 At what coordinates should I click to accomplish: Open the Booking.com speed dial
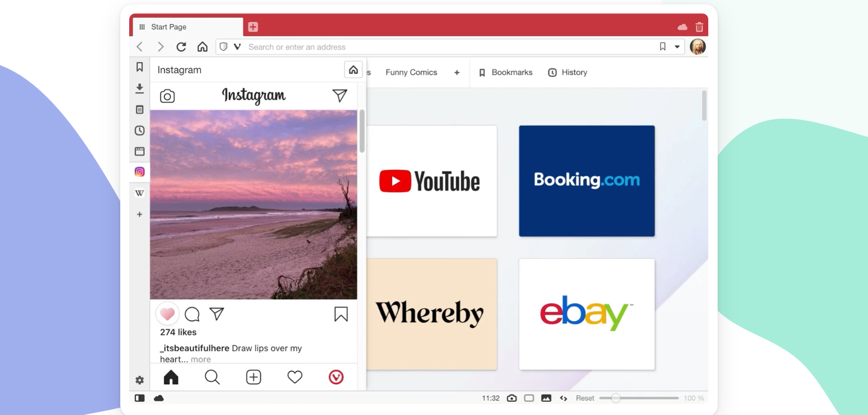coord(587,181)
